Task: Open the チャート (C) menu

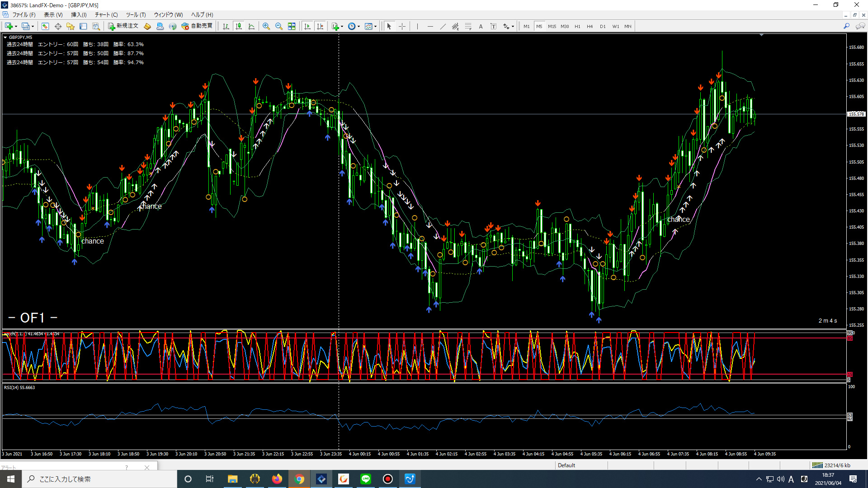Action: (106, 15)
